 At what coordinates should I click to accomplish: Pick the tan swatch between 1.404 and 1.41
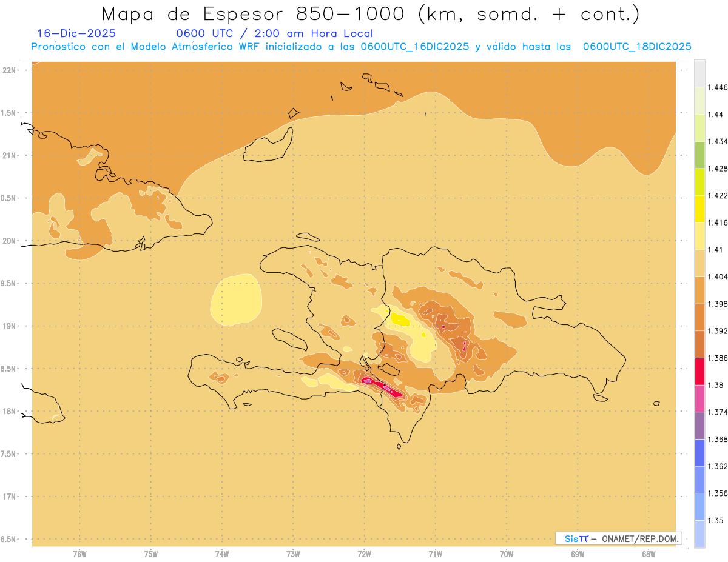click(699, 263)
